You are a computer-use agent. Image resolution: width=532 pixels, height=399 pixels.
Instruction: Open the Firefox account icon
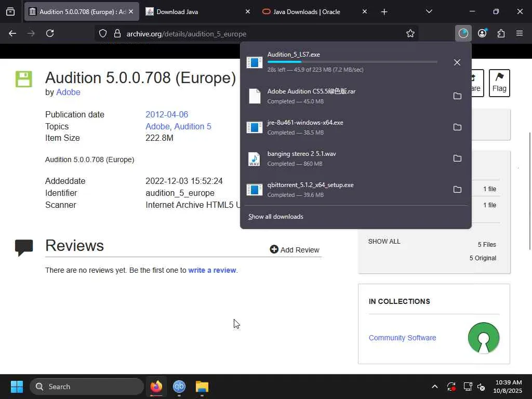[482, 33]
